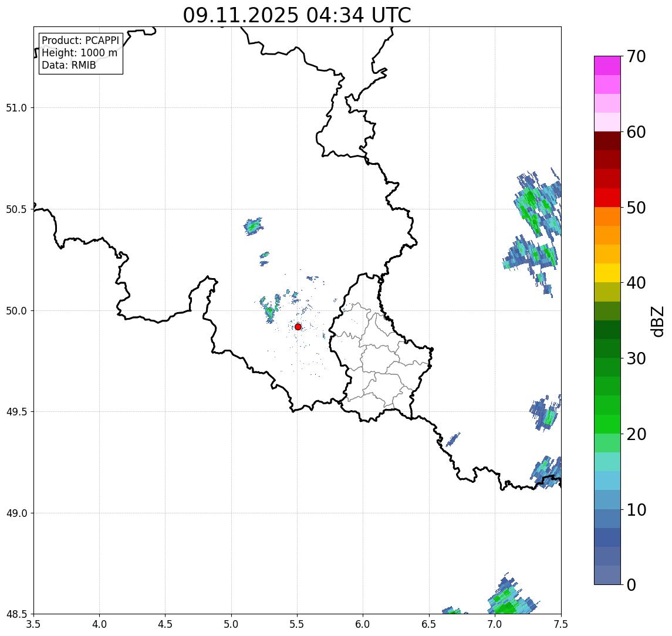Viewport: 672px width, 636px height.
Task: Click the latitude axis label 50.0
Action: point(16,311)
